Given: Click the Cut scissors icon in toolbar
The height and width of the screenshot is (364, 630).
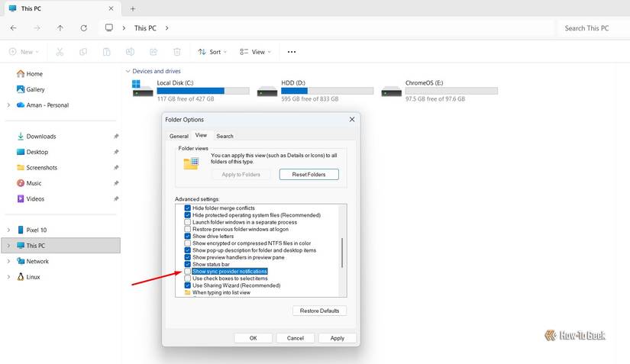Looking at the screenshot, I should [x=60, y=52].
